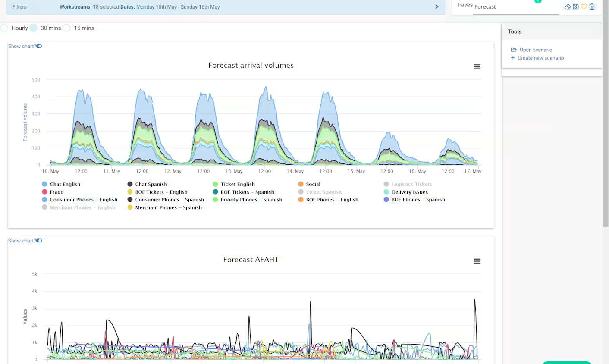The width and height of the screenshot is (609, 364).
Task: Select the 15 mins interval radio button
Action: point(66,28)
